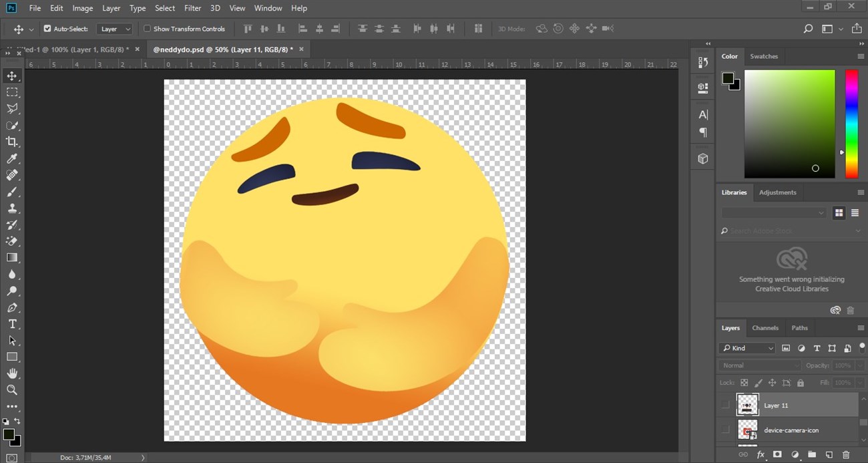Switch to the Swatches tab
This screenshot has width=868, height=463.
(764, 57)
